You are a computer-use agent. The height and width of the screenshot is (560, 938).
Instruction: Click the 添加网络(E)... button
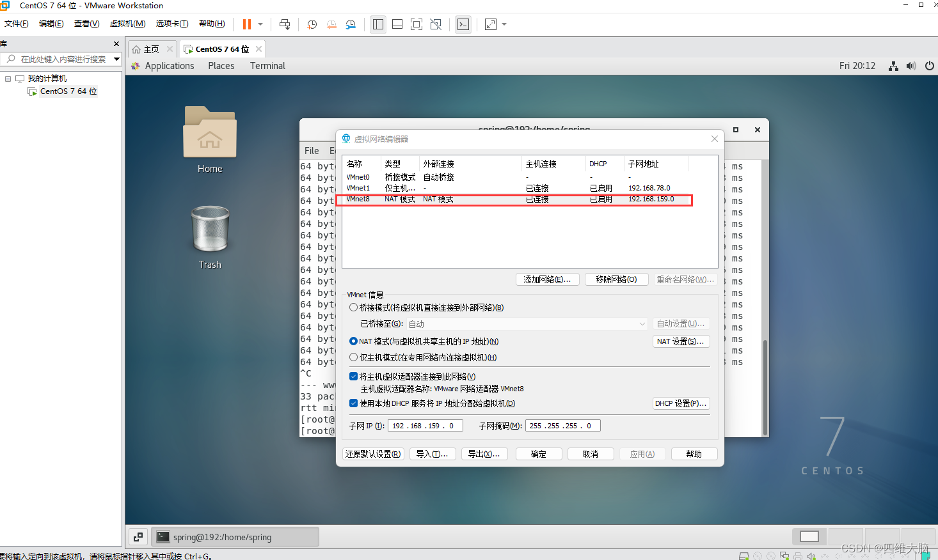click(547, 279)
